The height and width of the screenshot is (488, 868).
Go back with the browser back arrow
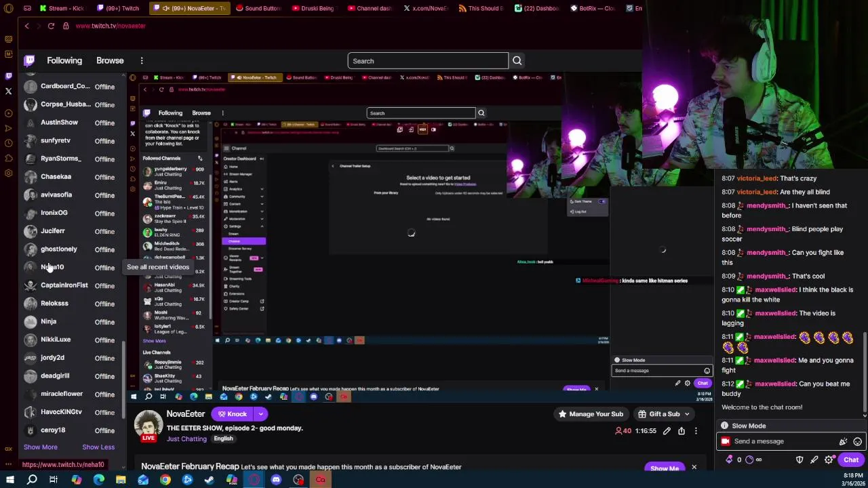point(26,26)
